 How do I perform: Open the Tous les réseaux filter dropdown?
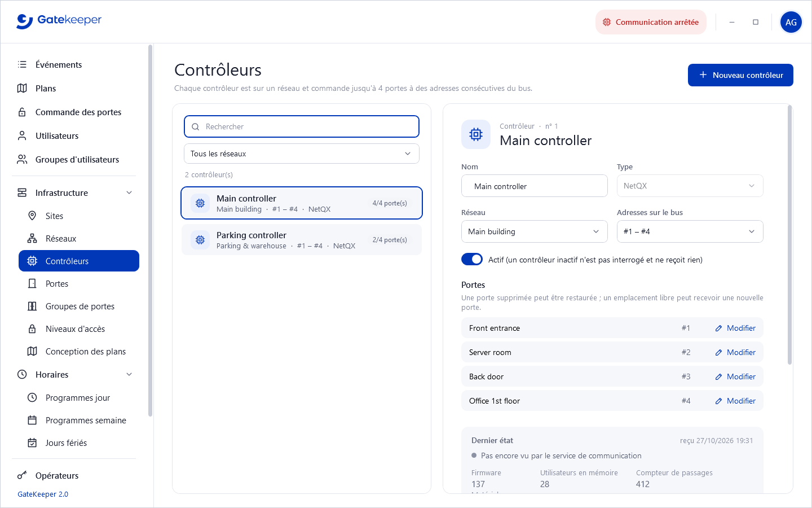(x=302, y=154)
